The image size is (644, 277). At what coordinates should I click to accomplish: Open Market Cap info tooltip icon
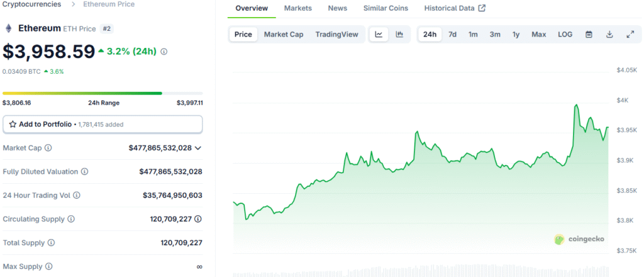[x=48, y=148]
